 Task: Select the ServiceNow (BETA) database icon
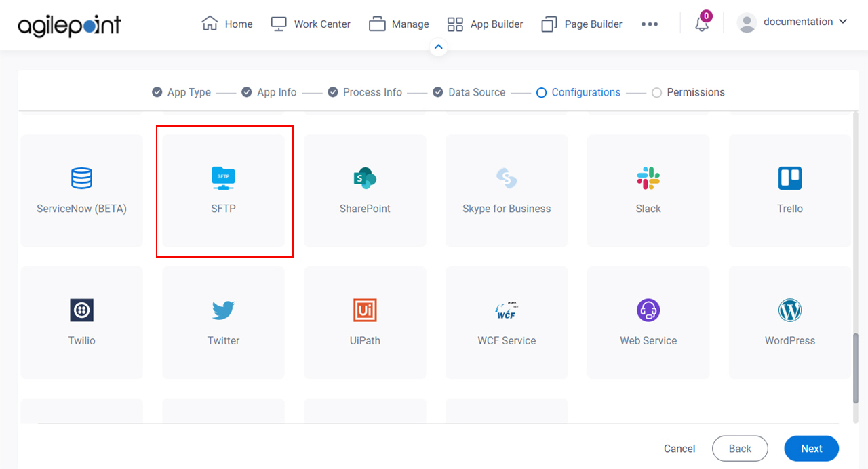point(81,178)
